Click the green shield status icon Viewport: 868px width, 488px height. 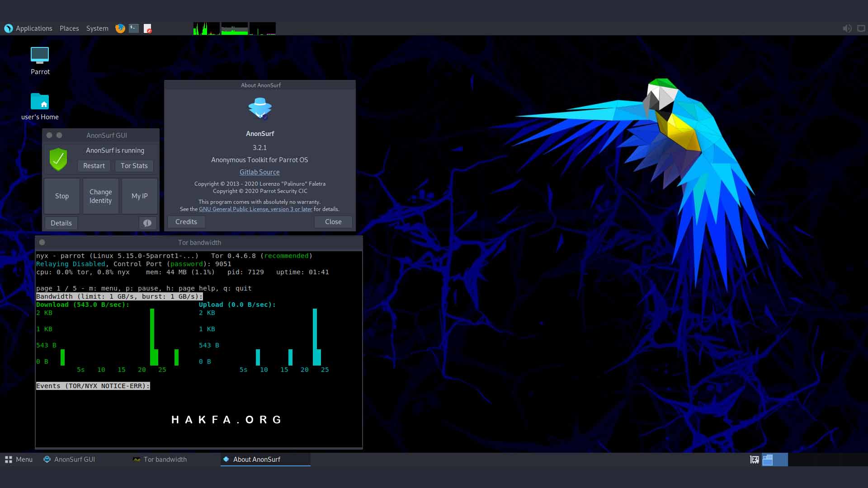58,159
